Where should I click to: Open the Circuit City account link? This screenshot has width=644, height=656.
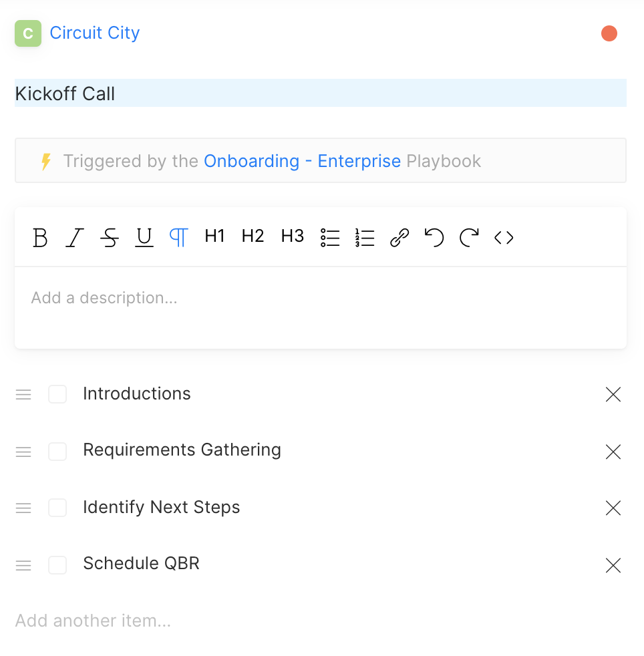pos(95,33)
